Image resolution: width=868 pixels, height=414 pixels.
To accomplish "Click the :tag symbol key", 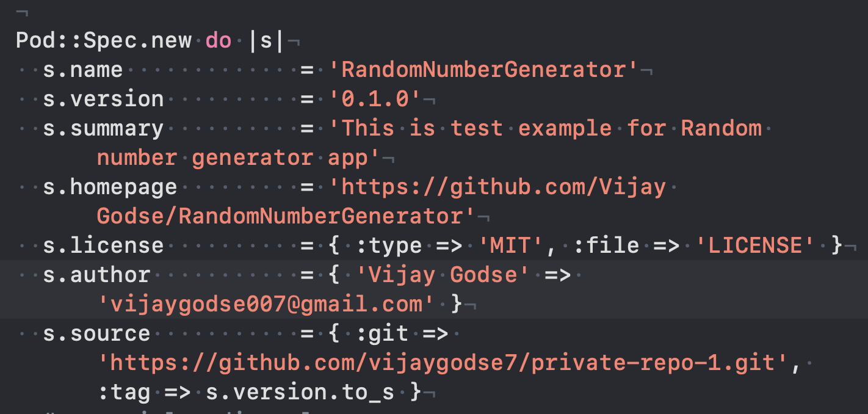I will point(124,392).
